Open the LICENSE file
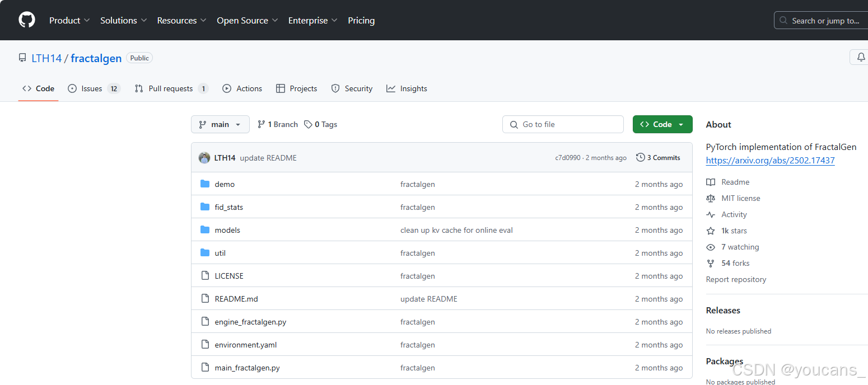Image resolution: width=868 pixels, height=385 pixels. pos(229,276)
